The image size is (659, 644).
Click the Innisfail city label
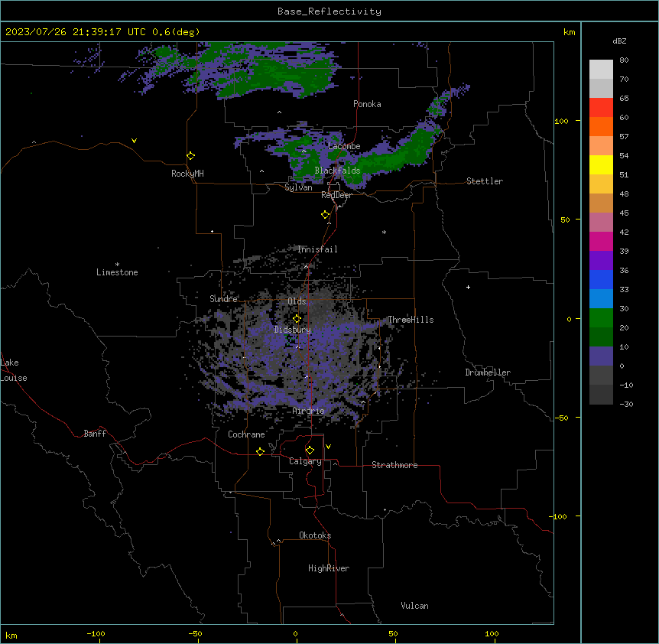tap(317, 249)
